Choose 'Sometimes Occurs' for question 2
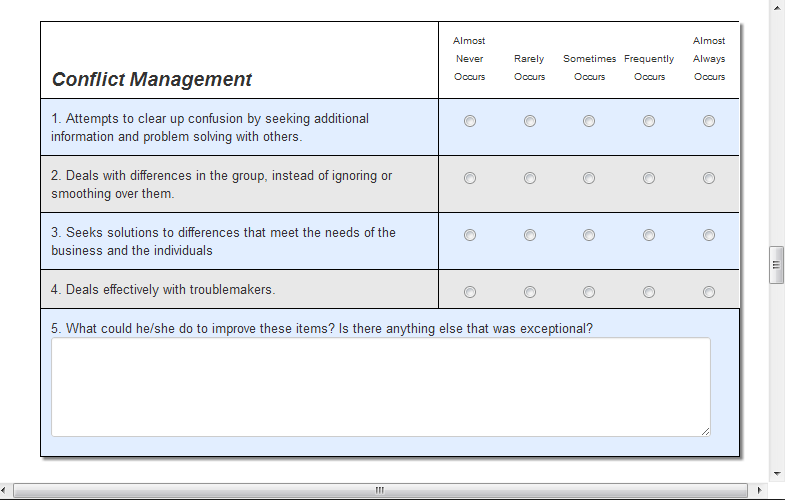785x500 pixels. point(589,178)
